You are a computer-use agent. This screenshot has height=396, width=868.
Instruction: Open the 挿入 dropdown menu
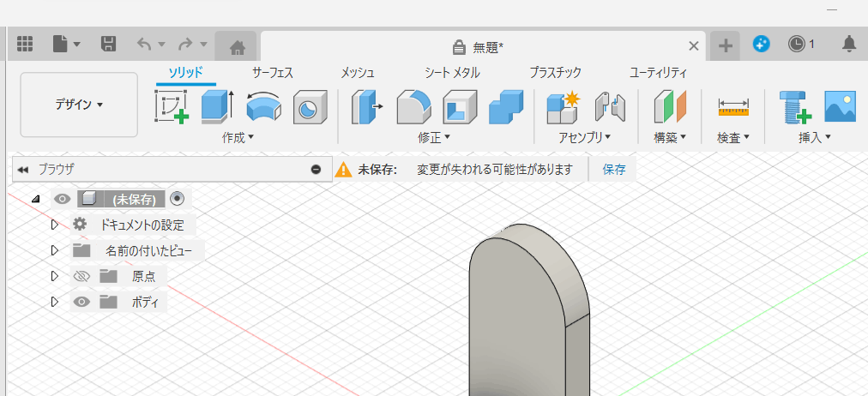(x=815, y=138)
